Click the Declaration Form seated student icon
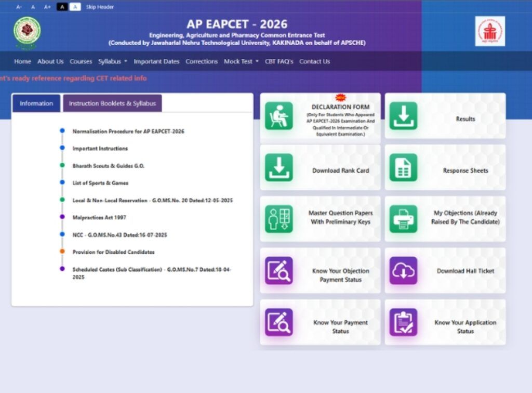 point(278,116)
